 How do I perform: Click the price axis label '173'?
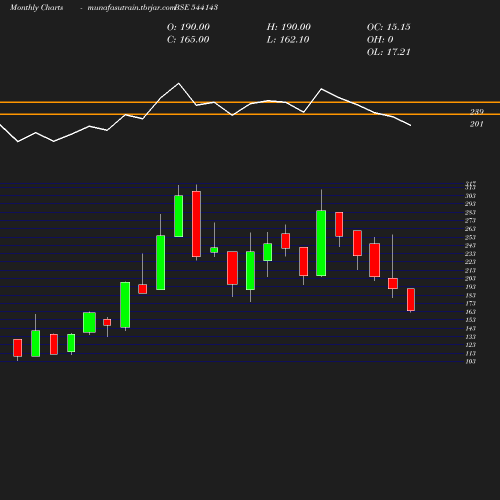click(470, 303)
